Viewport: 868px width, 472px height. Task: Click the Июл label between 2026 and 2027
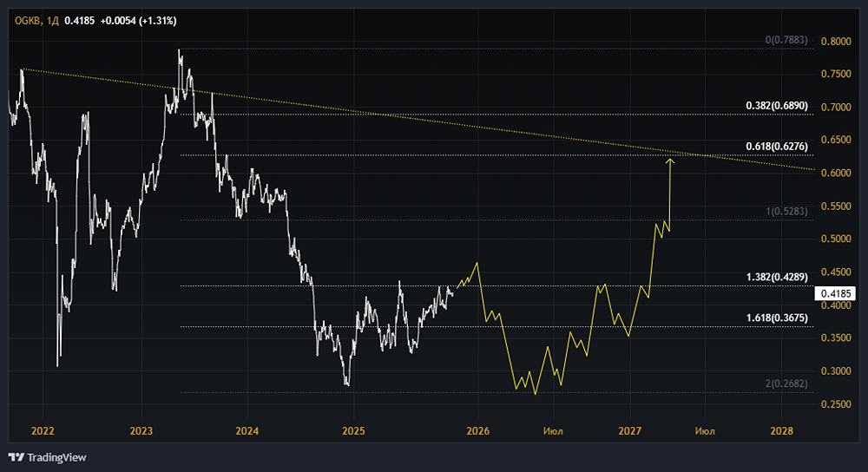point(553,431)
